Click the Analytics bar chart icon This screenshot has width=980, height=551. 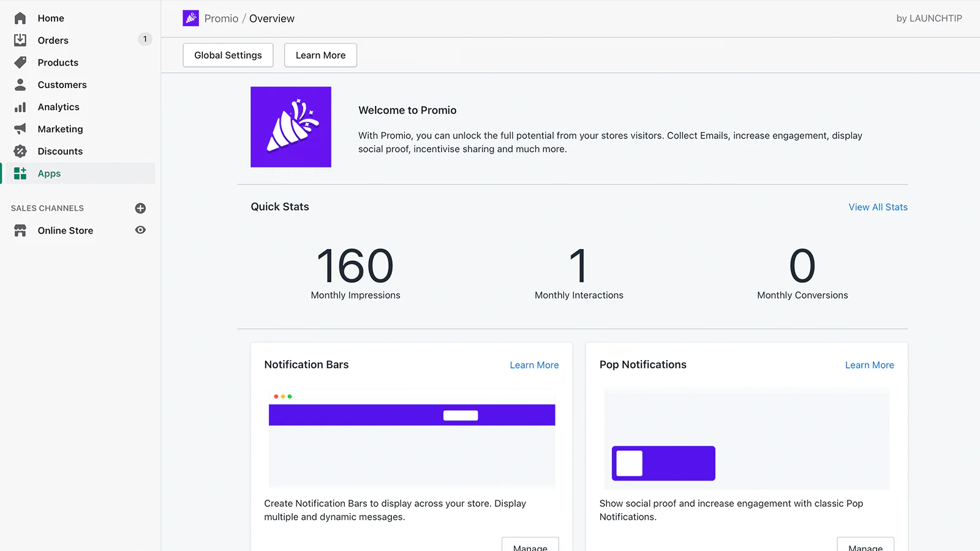(20, 107)
